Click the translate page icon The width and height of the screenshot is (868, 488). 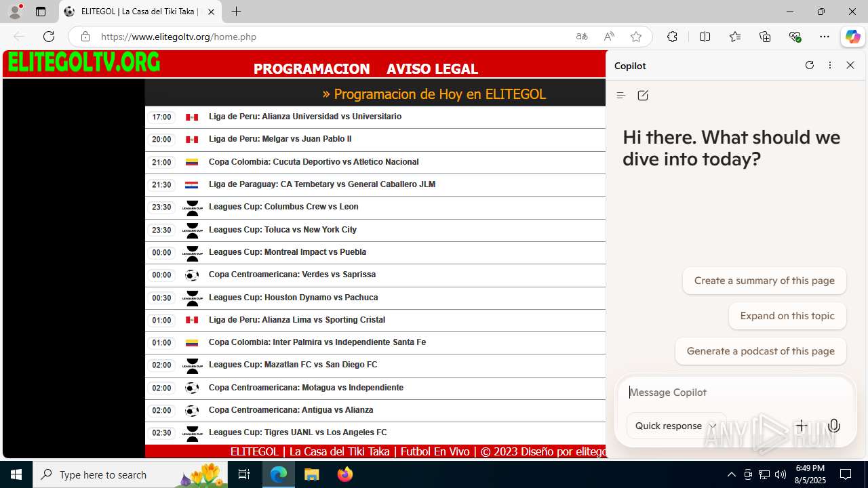click(582, 37)
